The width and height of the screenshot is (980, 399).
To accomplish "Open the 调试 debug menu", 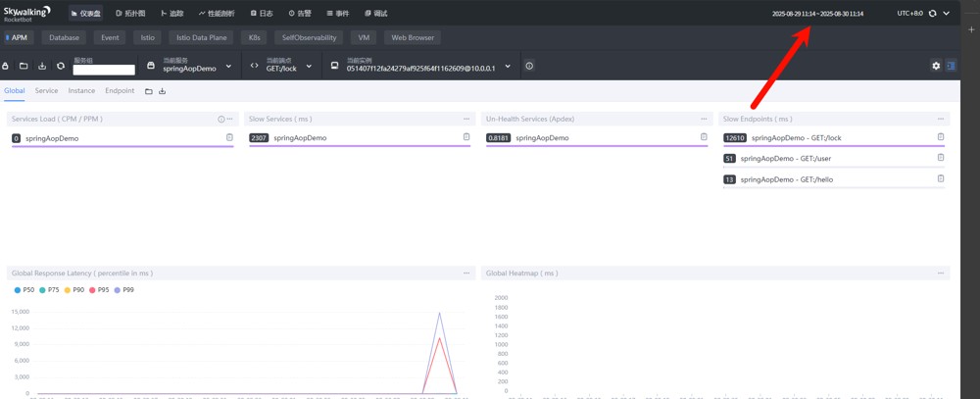I will pyautogui.click(x=376, y=13).
